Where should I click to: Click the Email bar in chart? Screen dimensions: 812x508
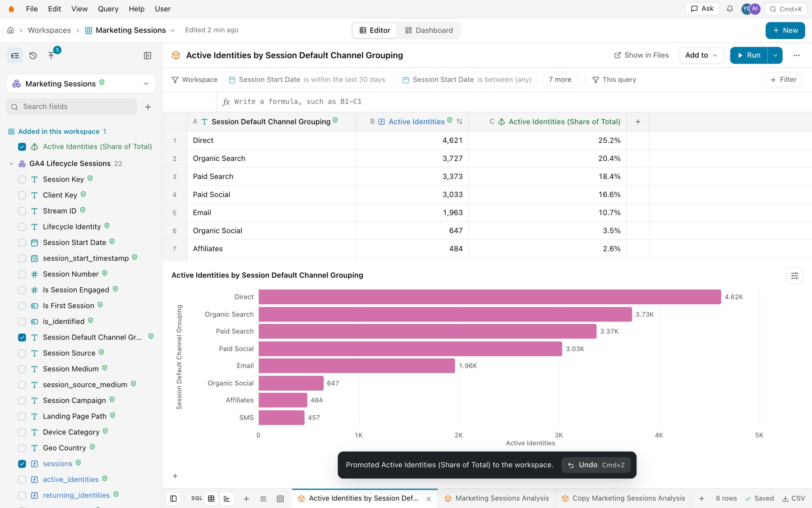(356, 366)
